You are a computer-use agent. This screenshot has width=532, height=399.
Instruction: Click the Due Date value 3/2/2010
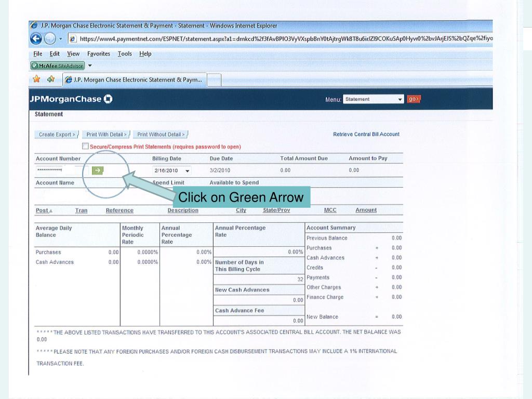[x=220, y=170]
